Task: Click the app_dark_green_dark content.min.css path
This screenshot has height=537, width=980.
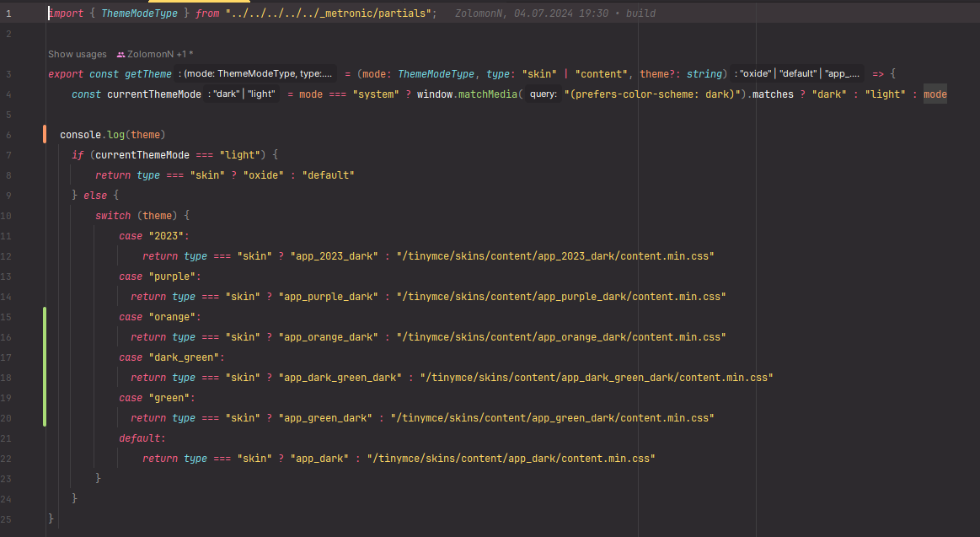Action: tap(597, 378)
